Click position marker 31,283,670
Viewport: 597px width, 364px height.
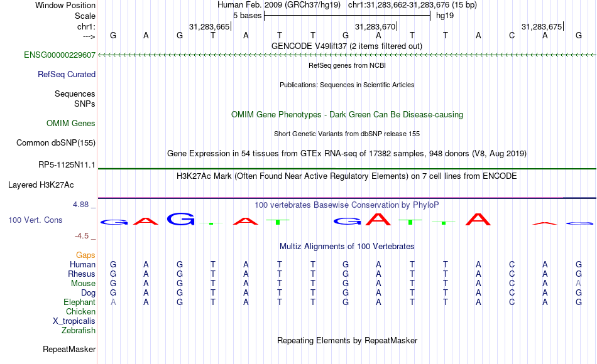(376, 26)
